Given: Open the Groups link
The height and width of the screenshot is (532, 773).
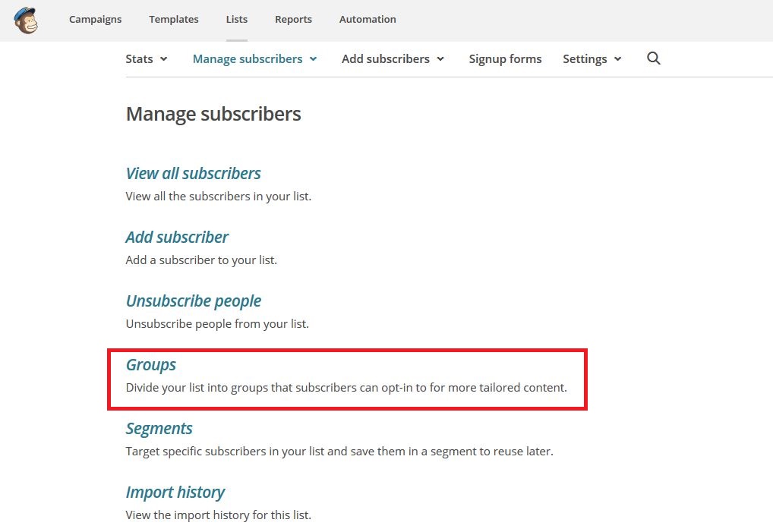Looking at the screenshot, I should 151,365.
